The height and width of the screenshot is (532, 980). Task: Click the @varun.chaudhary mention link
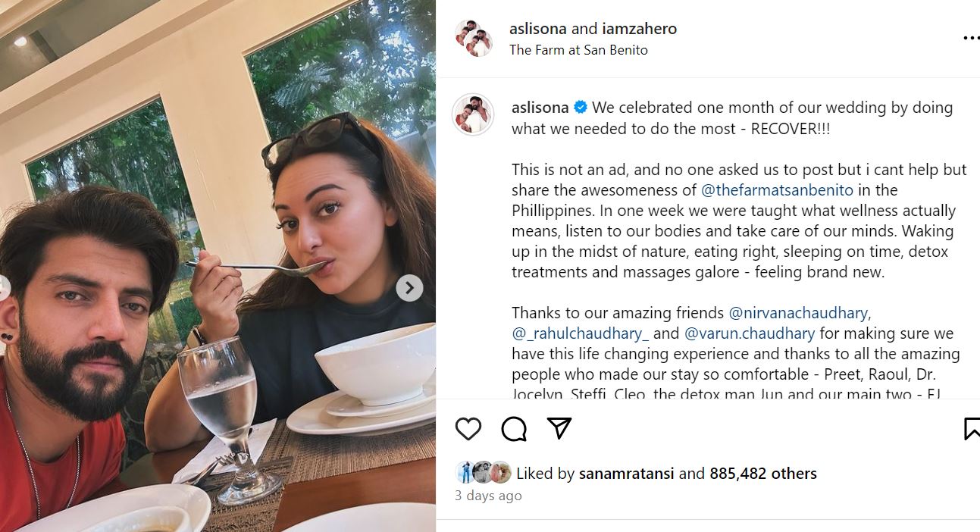(x=750, y=333)
